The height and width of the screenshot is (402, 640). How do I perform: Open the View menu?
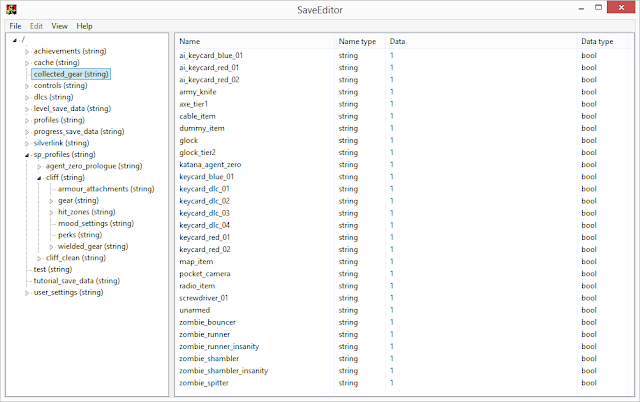[x=60, y=25]
